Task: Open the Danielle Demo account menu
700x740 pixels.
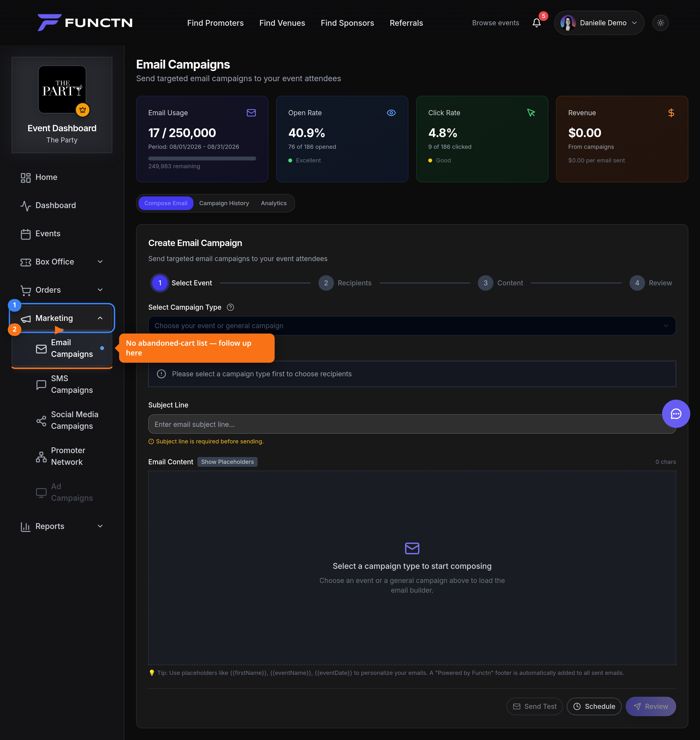Action: point(599,23)
